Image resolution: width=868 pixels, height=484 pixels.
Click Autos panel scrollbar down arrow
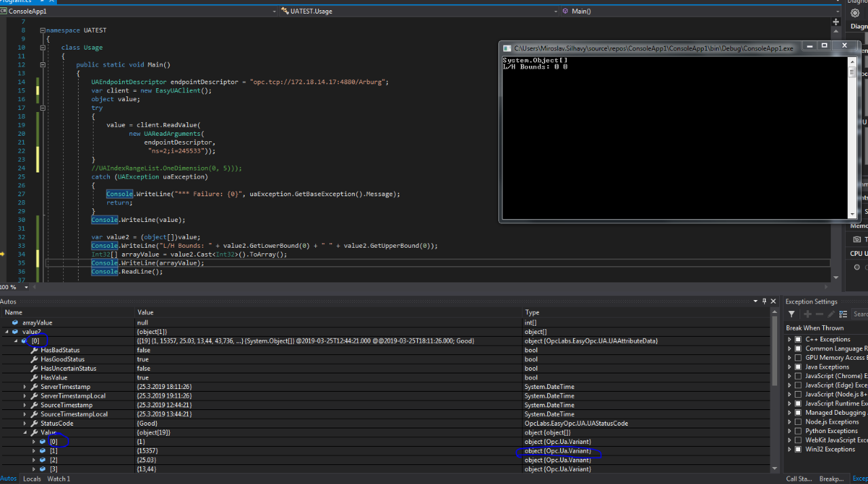(775, 468)
